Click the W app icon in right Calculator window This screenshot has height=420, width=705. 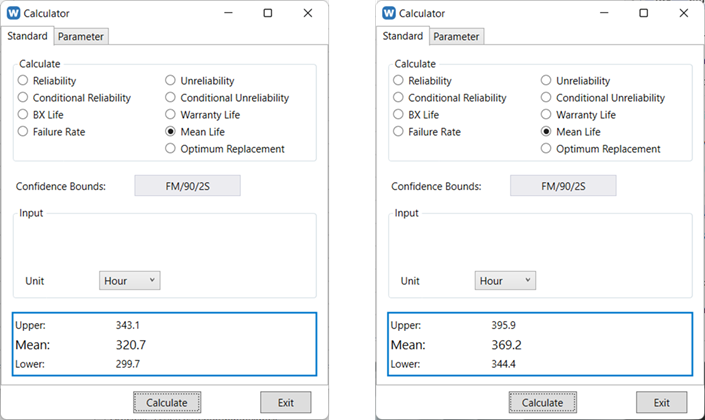pos(389,13)
